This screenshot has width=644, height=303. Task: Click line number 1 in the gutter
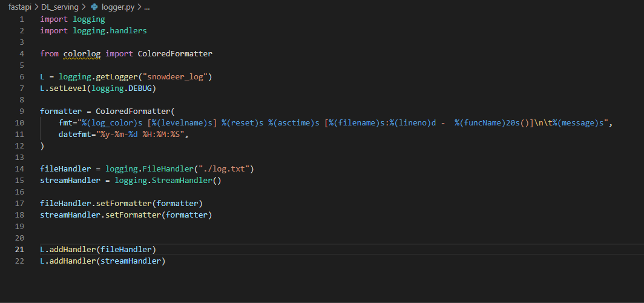point(21,19)
